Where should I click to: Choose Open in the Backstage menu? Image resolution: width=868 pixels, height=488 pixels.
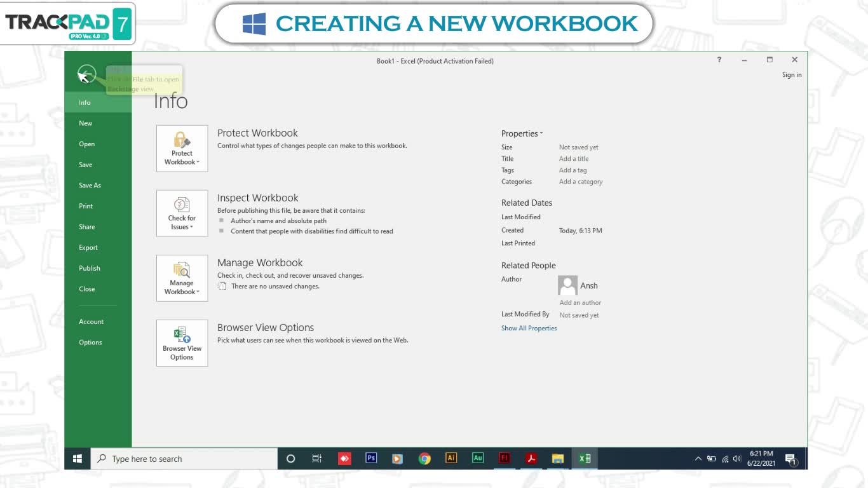[x=98, y=144]
